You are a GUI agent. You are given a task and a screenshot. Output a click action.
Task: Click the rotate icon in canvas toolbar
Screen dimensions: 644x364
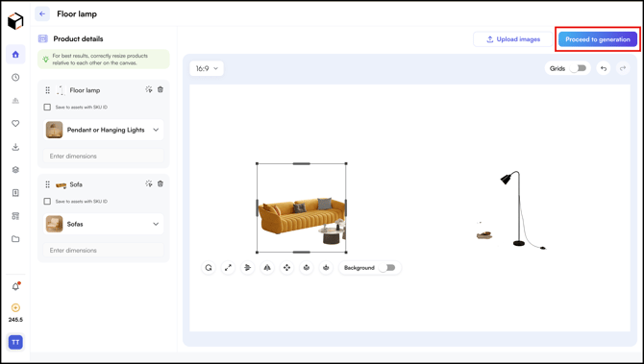pyautogui.click(x=209, y=268)
